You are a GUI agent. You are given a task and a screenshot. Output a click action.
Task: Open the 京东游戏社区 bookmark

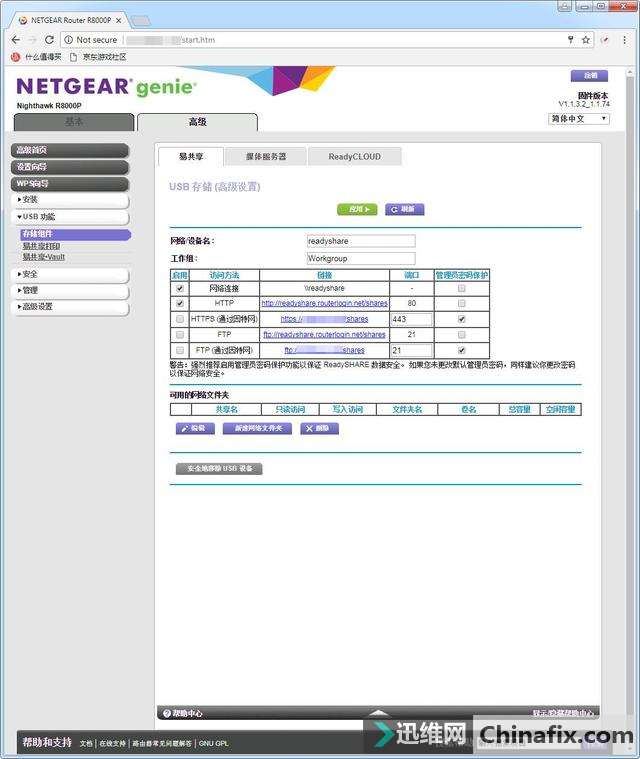click(x=99, y=57)
